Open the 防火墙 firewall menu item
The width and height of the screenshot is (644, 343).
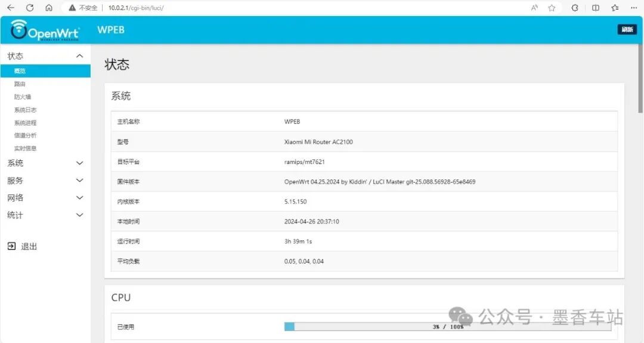[23, 97]
